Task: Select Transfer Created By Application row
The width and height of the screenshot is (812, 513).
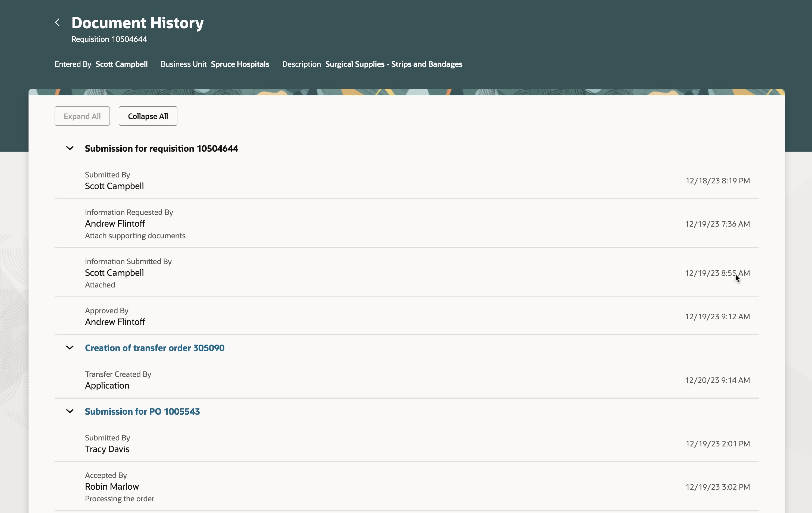Action: click(x=107, y=385)
